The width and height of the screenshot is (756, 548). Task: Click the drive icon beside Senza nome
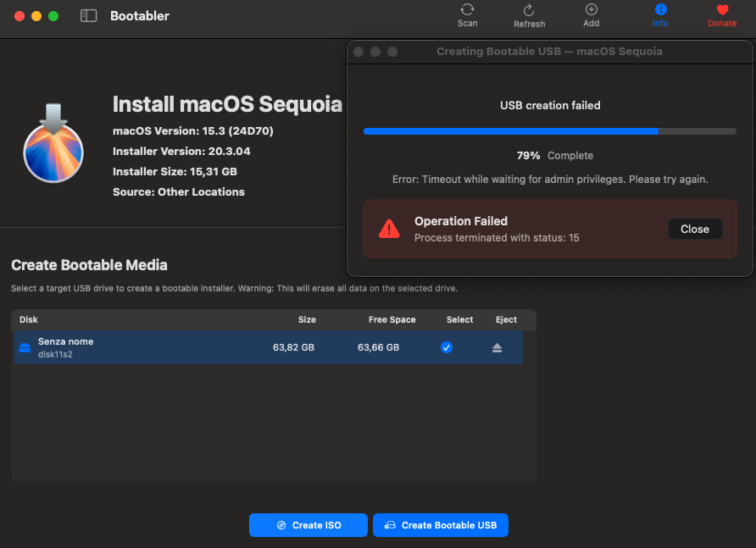[25, 347]
